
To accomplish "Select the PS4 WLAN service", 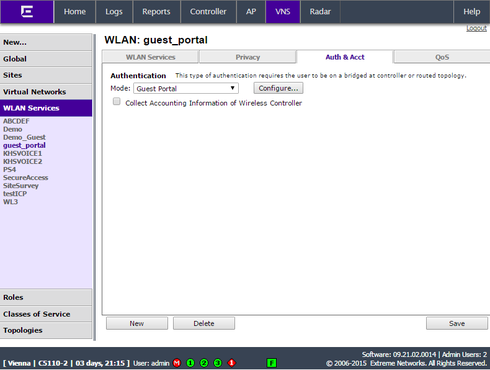I will (x=9, y=169).
